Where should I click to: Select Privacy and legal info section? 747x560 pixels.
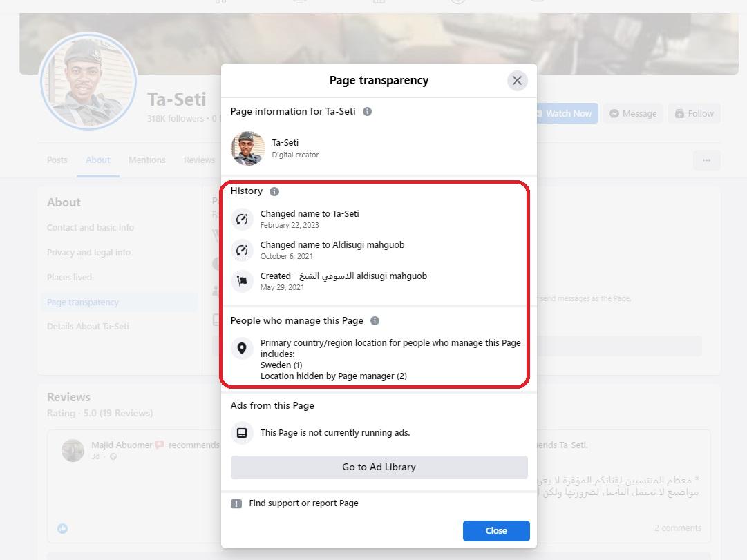pyautogui.click(x=88, y=253)
